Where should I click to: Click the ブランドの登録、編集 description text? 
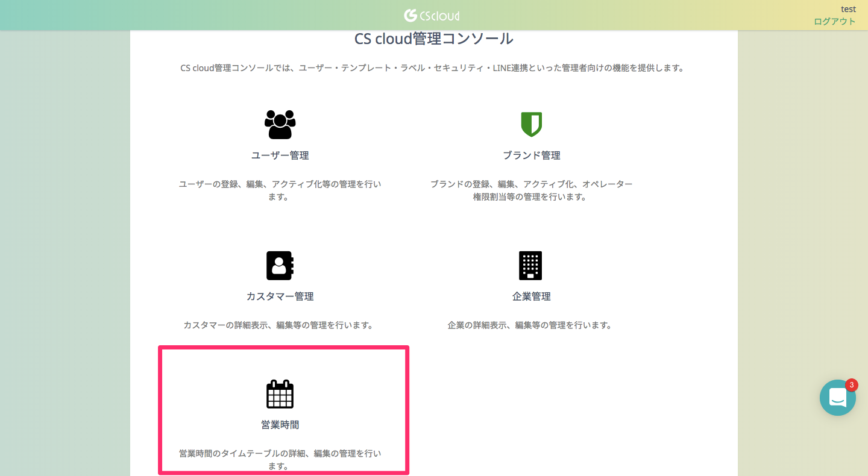point(531,190)
